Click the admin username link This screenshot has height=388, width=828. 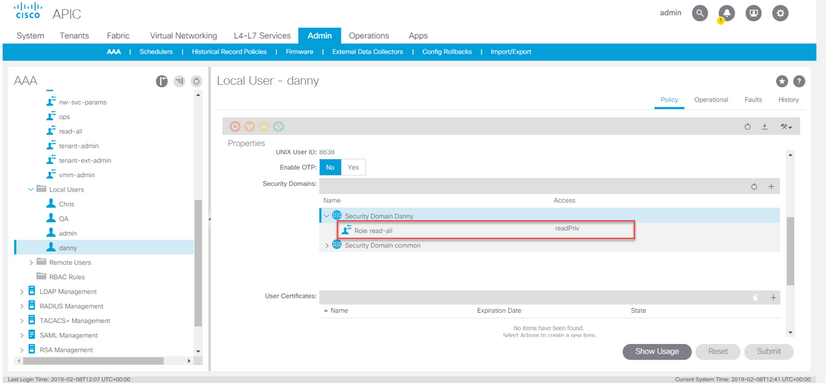click(x=671, y=13)
